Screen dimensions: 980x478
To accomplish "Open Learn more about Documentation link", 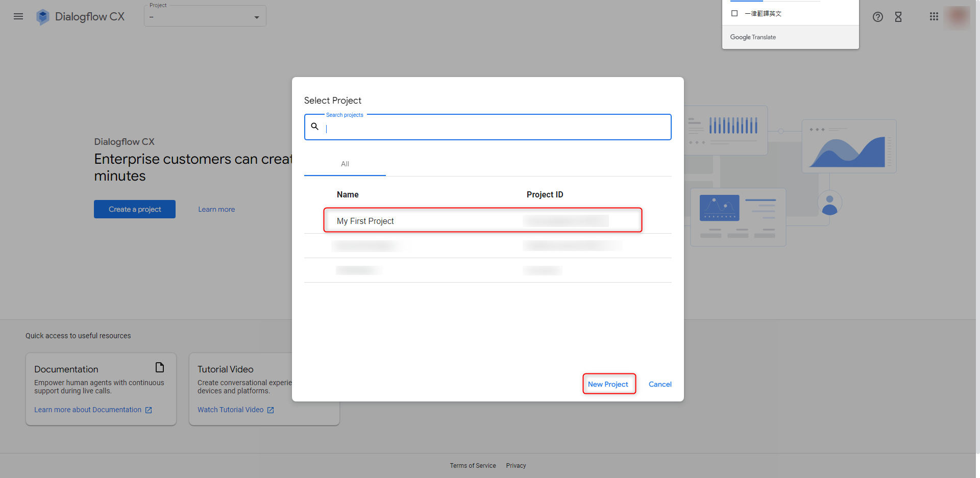I will (88, 410).
